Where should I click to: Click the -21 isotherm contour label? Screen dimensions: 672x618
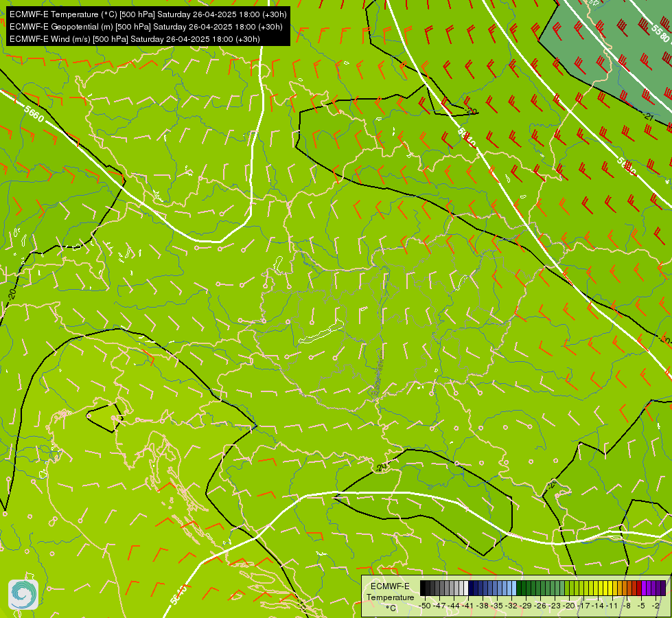pos(648,116)
